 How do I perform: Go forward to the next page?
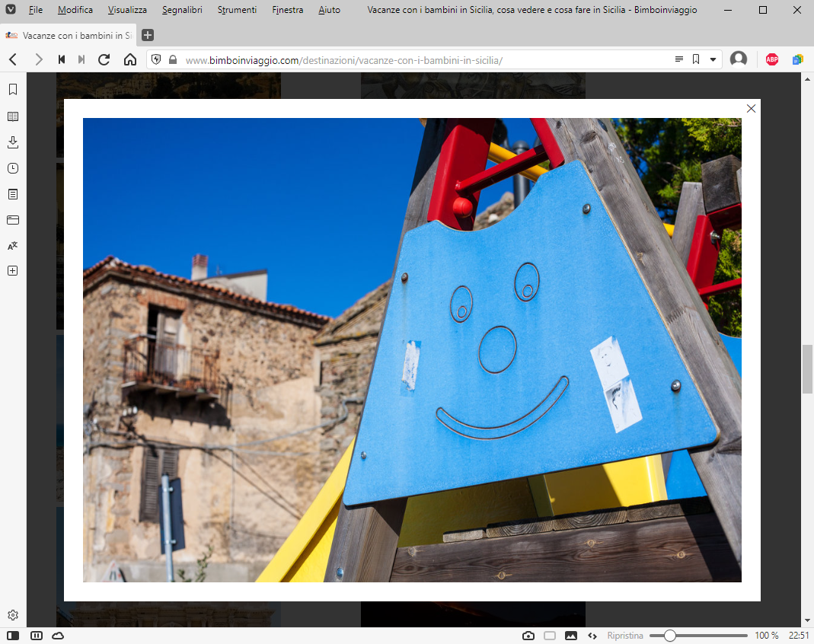[x=38, y=59]
